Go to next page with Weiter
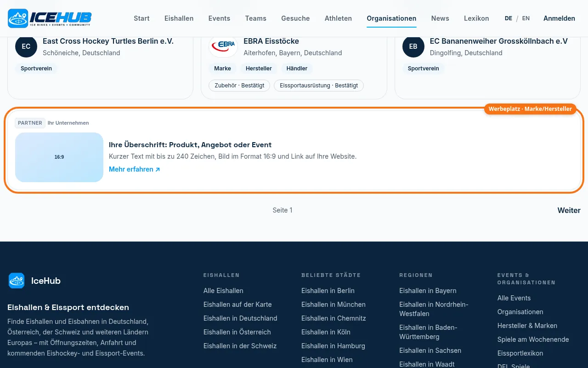The width and height of the screenshot is (588, 368). tap(569, 210)
